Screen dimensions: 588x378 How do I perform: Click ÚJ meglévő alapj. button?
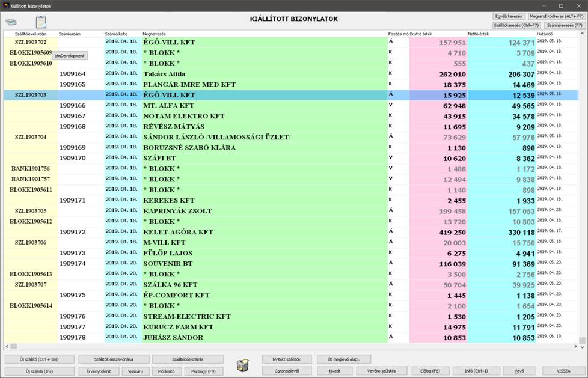pos(343,359)
